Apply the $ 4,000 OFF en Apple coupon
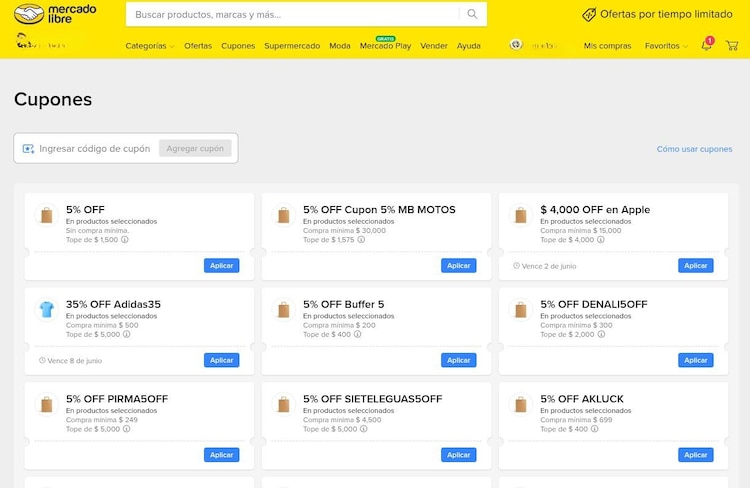 (696, 266)
